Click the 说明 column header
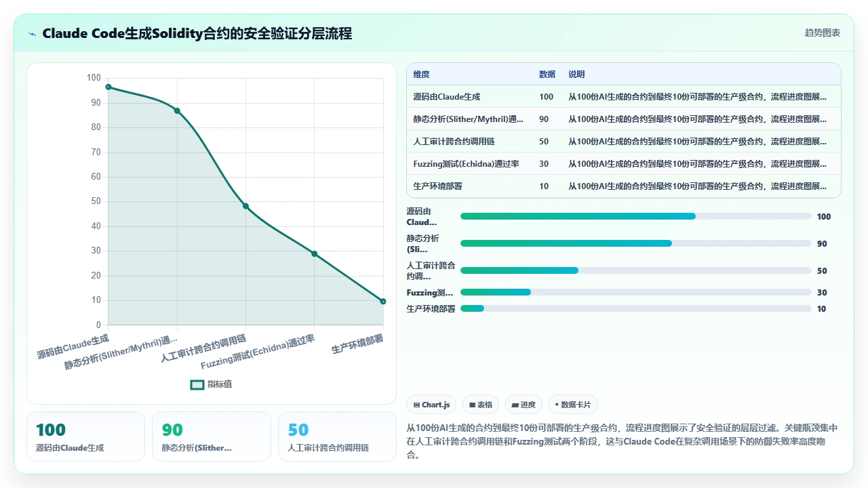The width and height of the screenshot is (868, 488). point(576,75)
